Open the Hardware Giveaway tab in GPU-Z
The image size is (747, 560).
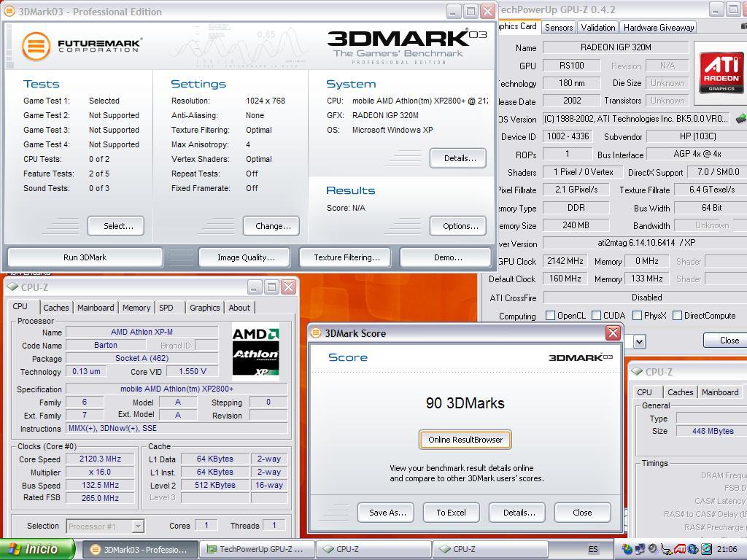coord(659,28)
